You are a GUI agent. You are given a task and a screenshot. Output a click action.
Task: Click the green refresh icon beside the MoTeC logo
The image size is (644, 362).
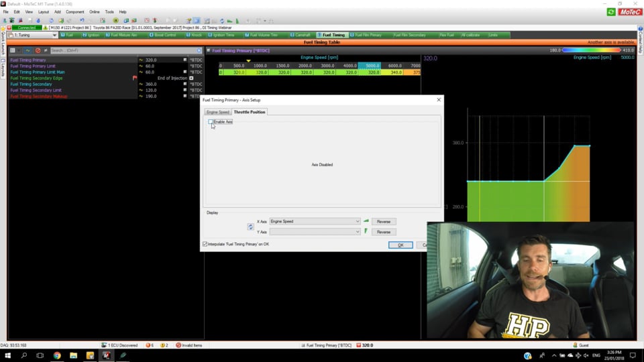(x=610, y=12)
